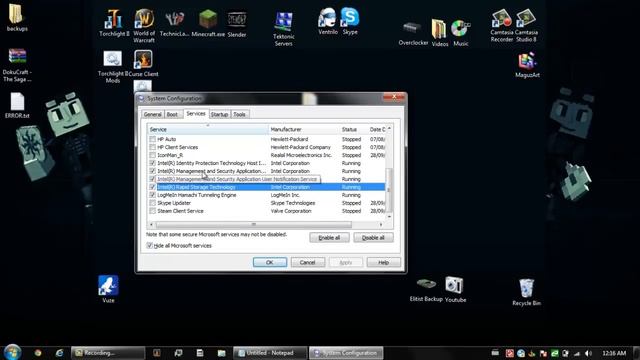Screen dimensions: 640x360
Task: Click the services list vertical scrollbar thumb
Action: 389,189
